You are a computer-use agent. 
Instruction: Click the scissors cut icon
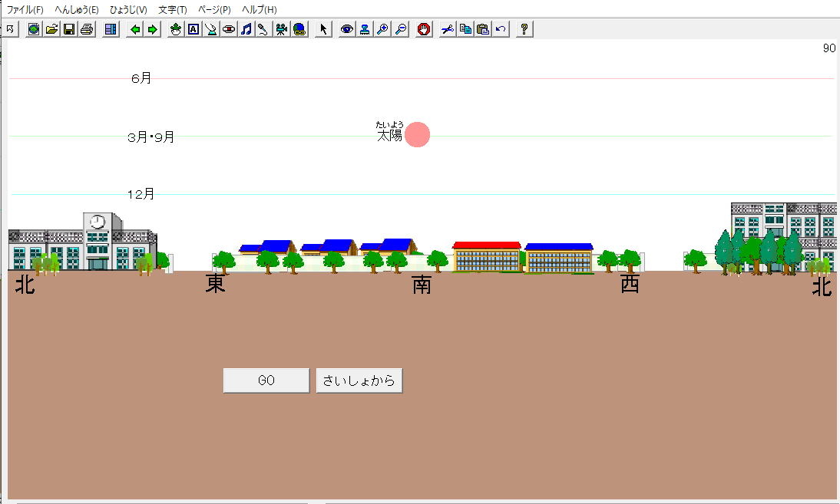point(448,29)
